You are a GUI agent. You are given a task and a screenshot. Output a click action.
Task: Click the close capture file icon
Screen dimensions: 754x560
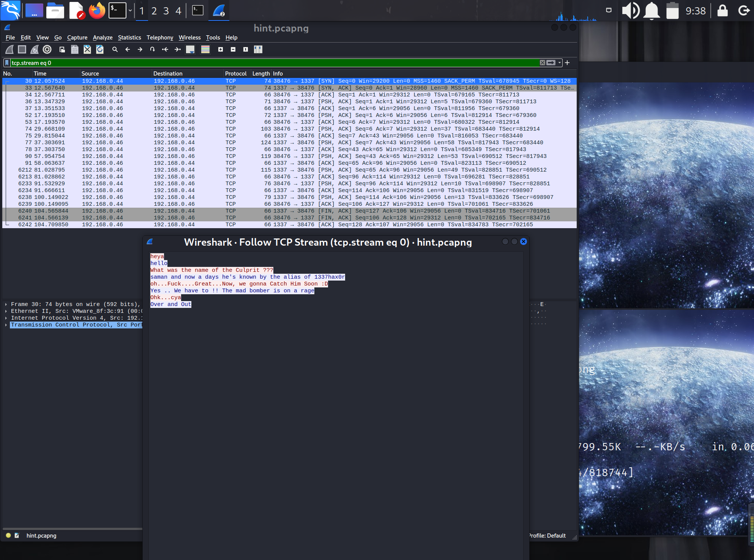point(87,49)
